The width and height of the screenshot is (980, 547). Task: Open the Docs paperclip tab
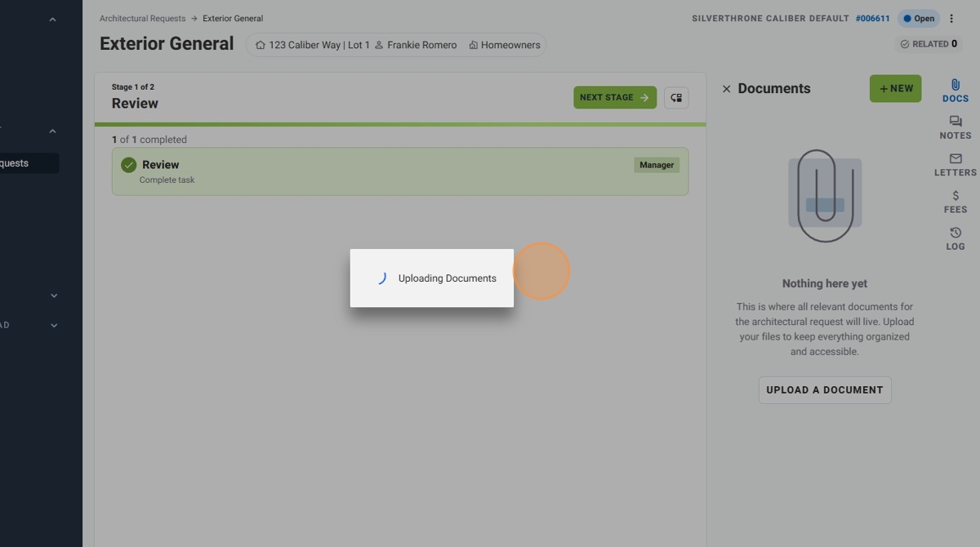click(955, 91)
